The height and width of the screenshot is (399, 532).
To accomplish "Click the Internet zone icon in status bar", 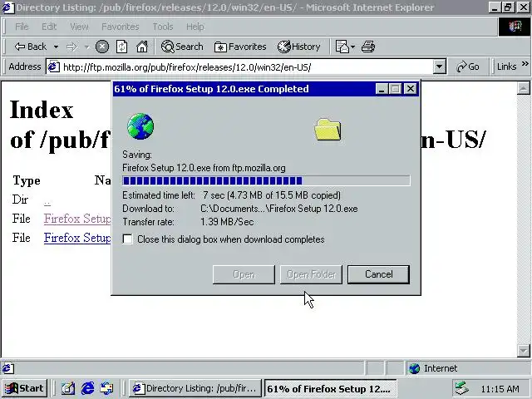I will click(414, 368).
